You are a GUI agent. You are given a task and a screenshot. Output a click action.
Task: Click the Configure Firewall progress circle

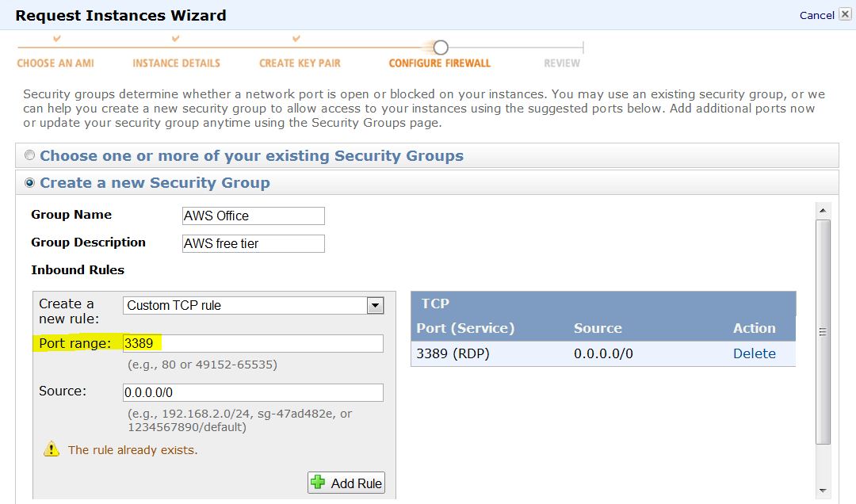440,48
